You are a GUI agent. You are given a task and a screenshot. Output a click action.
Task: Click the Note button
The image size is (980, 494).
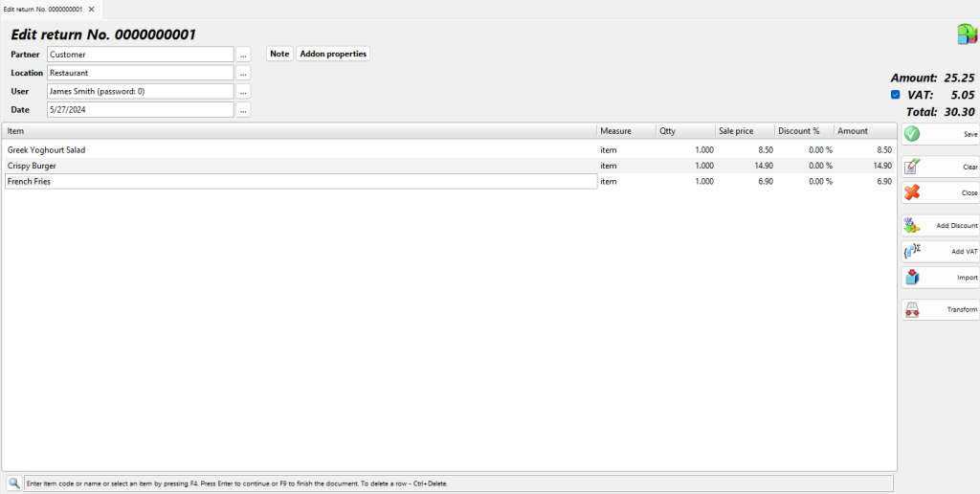[x=279, y=54]
